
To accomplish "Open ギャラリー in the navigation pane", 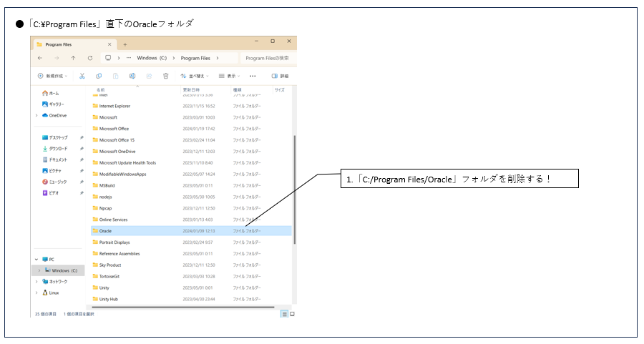I will pos(53,104).
